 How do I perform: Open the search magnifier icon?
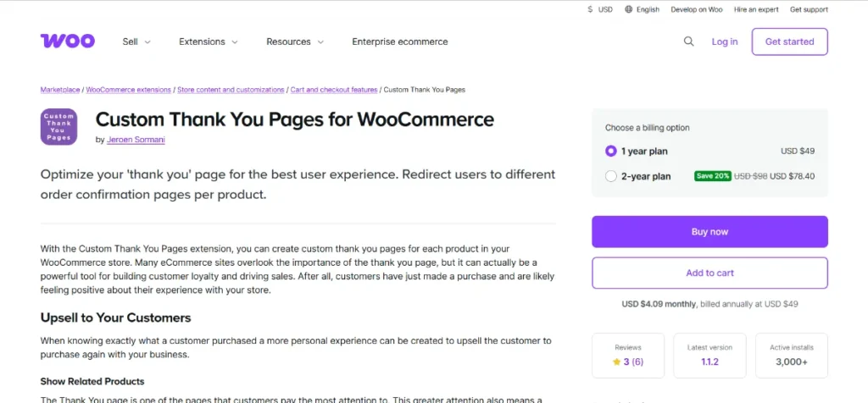click(x=689, y=41)
